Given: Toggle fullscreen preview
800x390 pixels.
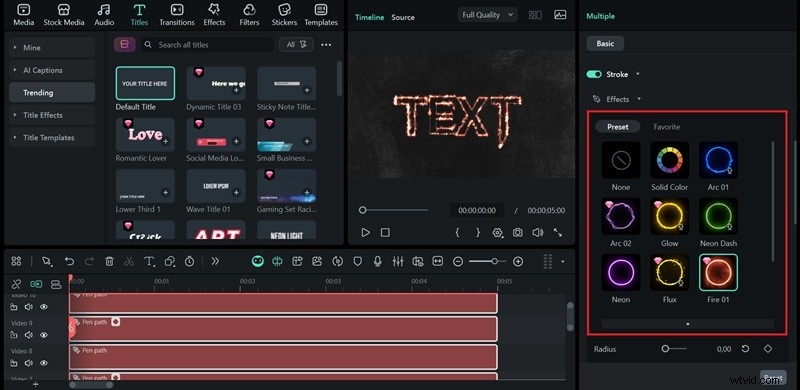Looking at the screenshot, I should (x=558, y=232).
